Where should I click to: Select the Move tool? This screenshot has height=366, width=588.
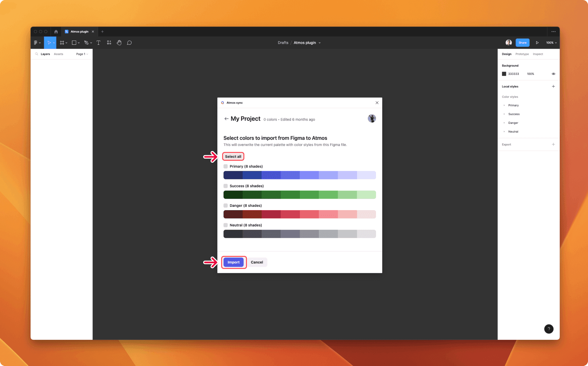pyautogui.click(x=49, y=42)
